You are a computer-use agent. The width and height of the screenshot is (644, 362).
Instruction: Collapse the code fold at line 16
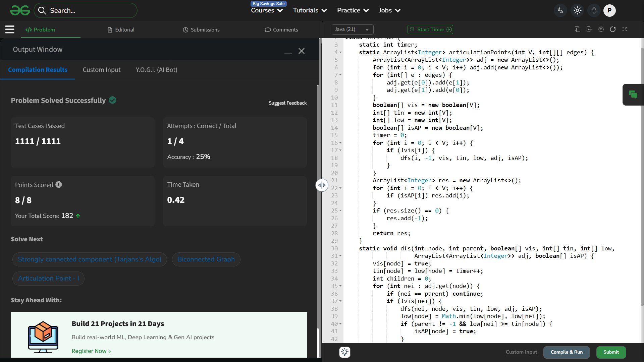pyautogui.click(x=340, y=143)
